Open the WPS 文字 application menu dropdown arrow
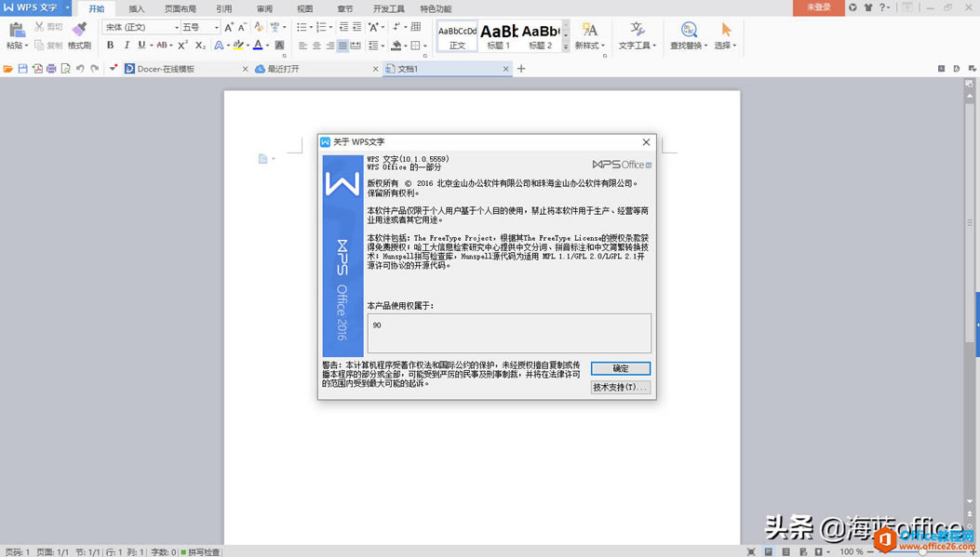This screenshot has width=980, height=557. pyautogui.click(x=68, y=7)
